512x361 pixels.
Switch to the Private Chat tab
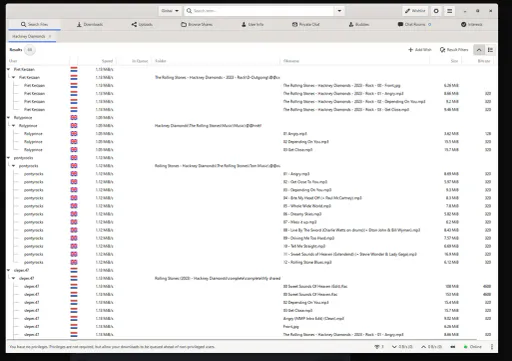click(x=306, y=24)
